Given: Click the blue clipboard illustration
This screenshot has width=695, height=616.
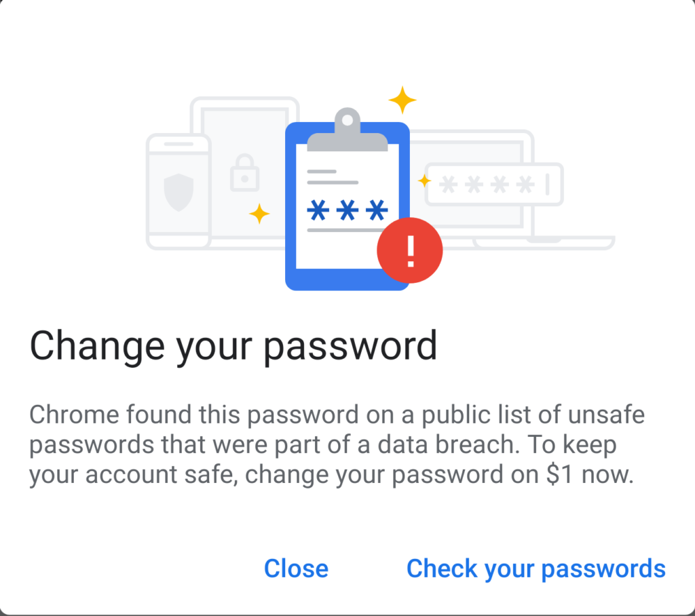Looking at the screenshot, I should point(347,206).
